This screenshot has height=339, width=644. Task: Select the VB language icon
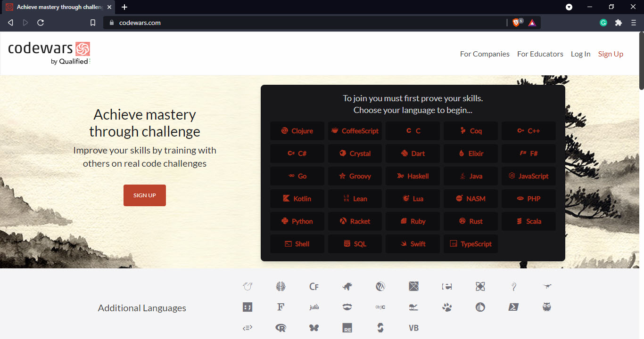point(414,328)
